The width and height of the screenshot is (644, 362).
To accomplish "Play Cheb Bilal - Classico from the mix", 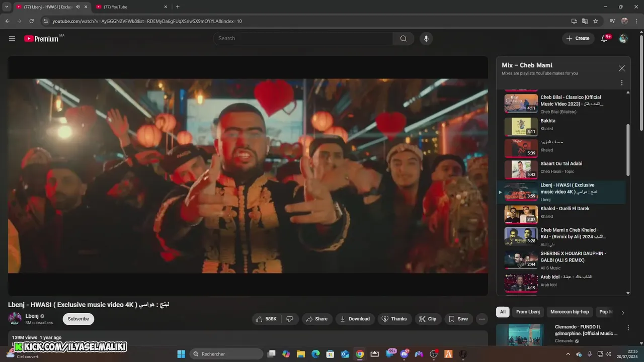I will coord(561,104).
